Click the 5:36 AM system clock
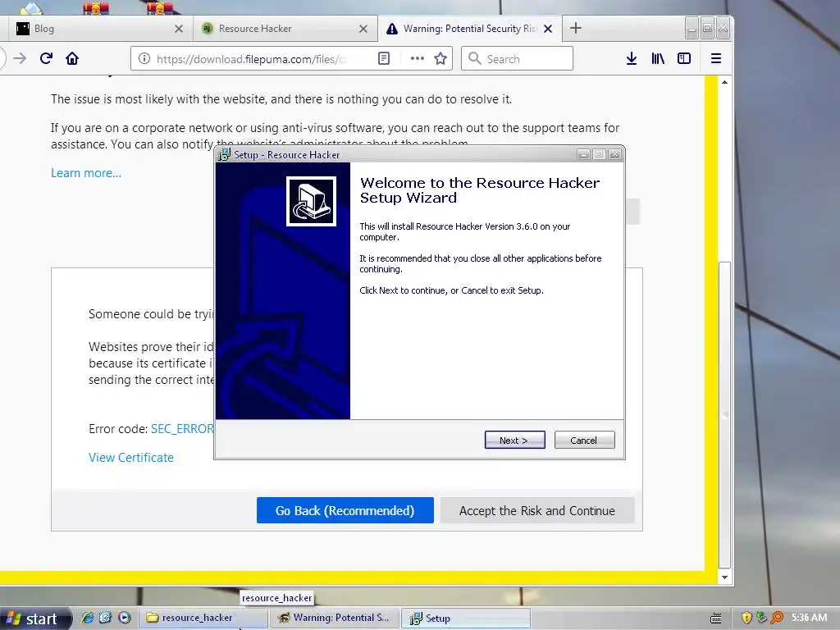This screenshot has width=840, height=630. [809, 618]
